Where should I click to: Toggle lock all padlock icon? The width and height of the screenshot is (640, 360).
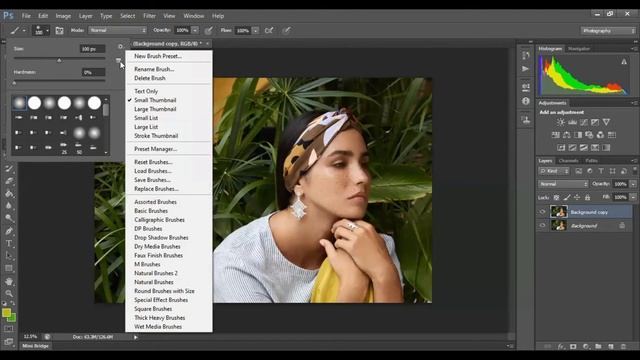pyautogui.click(x=587, y=198)
